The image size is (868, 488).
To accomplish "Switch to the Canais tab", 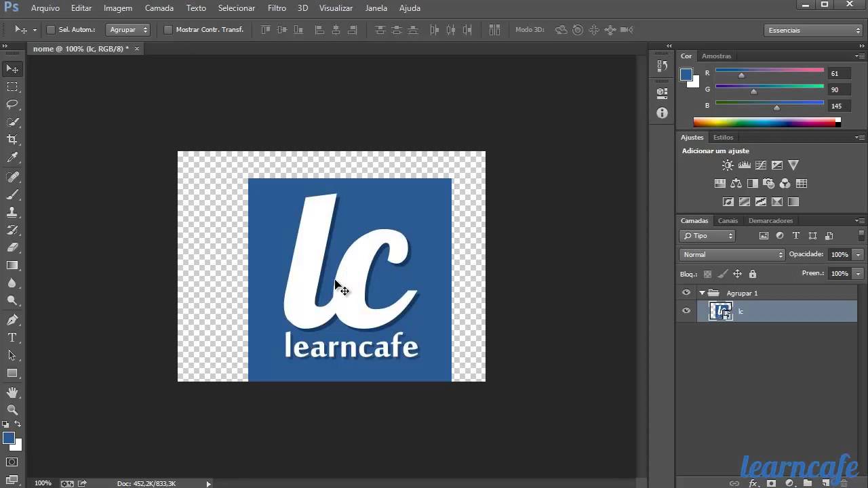I will coord(728,220).
